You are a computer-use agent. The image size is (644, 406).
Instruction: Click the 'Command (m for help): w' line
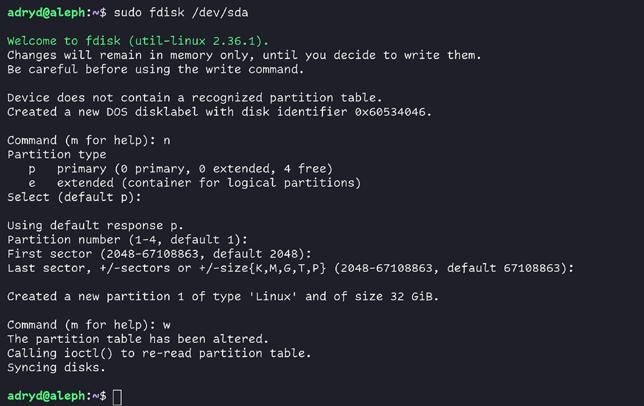(88, 325)
